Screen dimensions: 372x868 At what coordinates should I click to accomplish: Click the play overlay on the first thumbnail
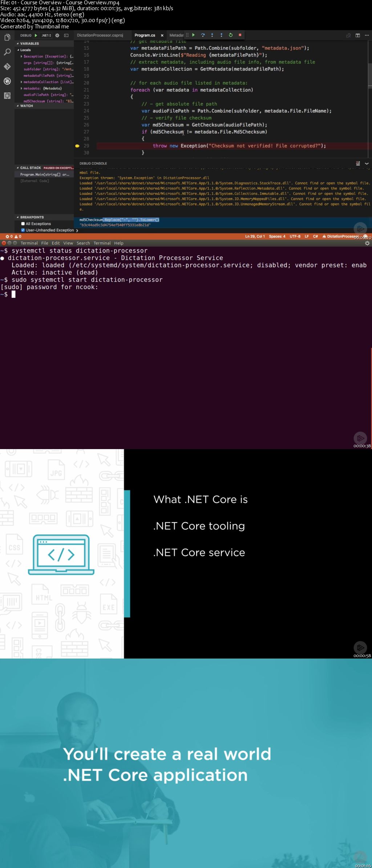(x=360, y=229)
